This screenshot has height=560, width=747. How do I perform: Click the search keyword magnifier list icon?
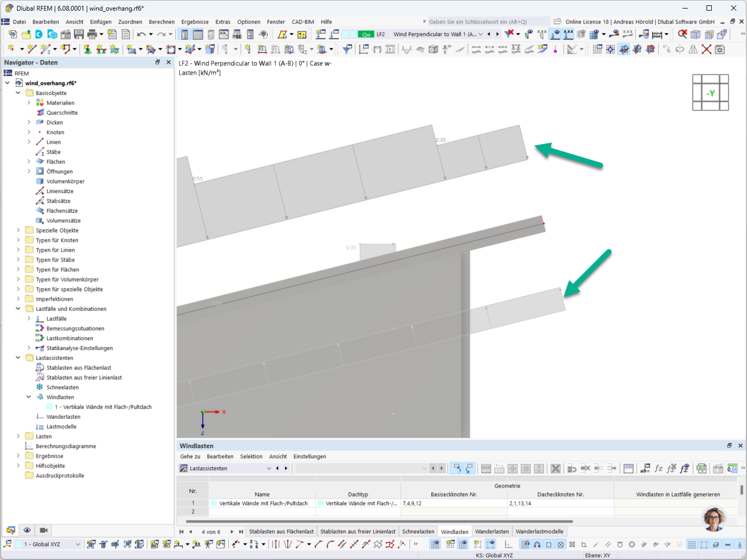pyautogui.click(x=557, y=21)
